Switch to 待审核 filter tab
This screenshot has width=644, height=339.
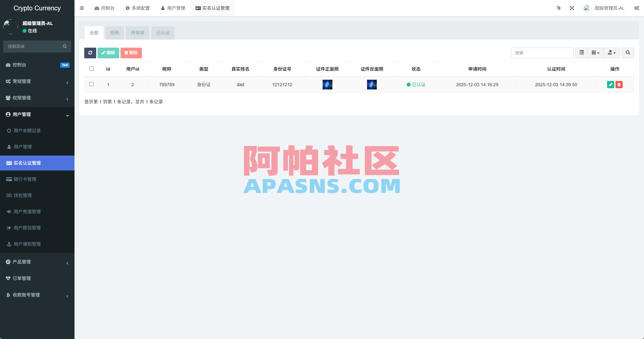click(138, 33)
